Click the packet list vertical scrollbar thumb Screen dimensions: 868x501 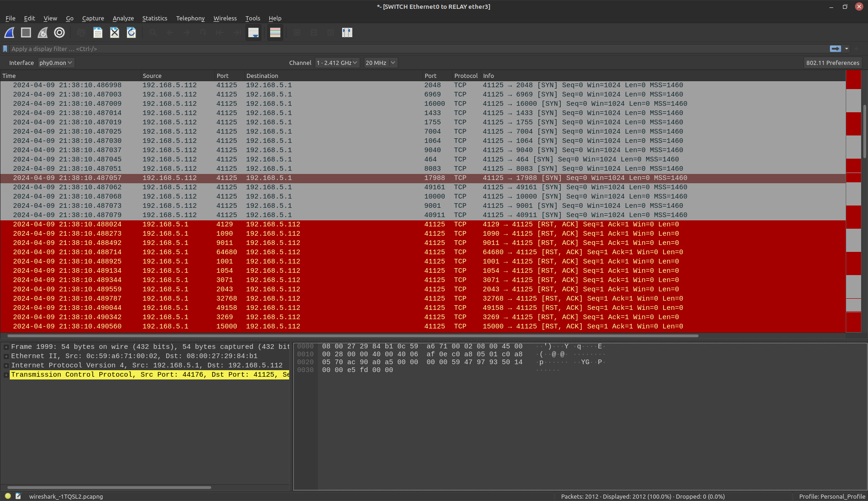tap(864, 131)
